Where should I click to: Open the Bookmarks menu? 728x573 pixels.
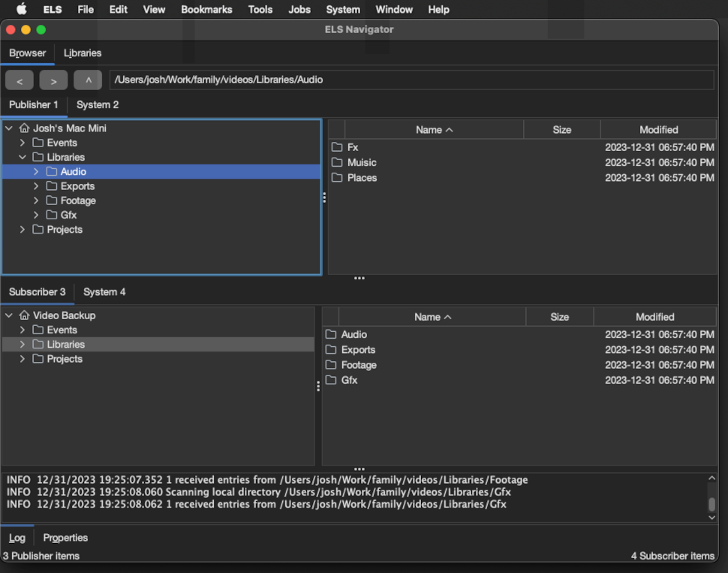point(206,9)
